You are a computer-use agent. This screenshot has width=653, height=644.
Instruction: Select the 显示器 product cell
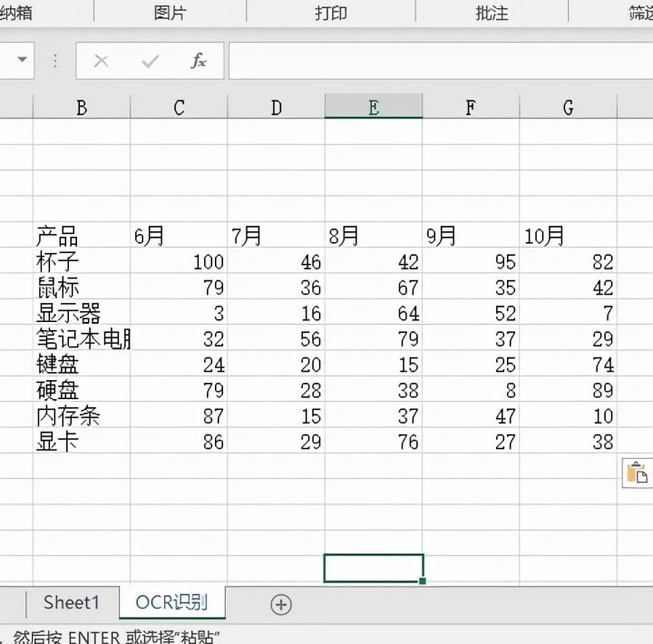click(x=82, y=312)
